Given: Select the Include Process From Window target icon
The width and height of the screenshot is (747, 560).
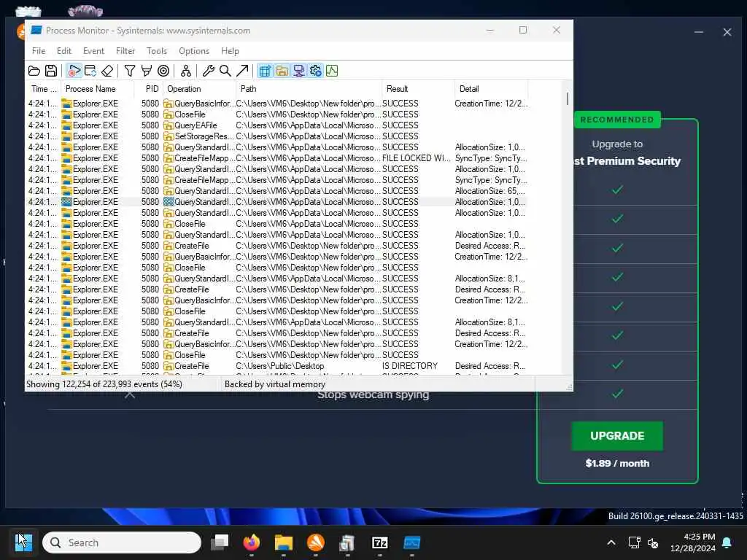Looking at the screenshot, I should click(163, 71).
